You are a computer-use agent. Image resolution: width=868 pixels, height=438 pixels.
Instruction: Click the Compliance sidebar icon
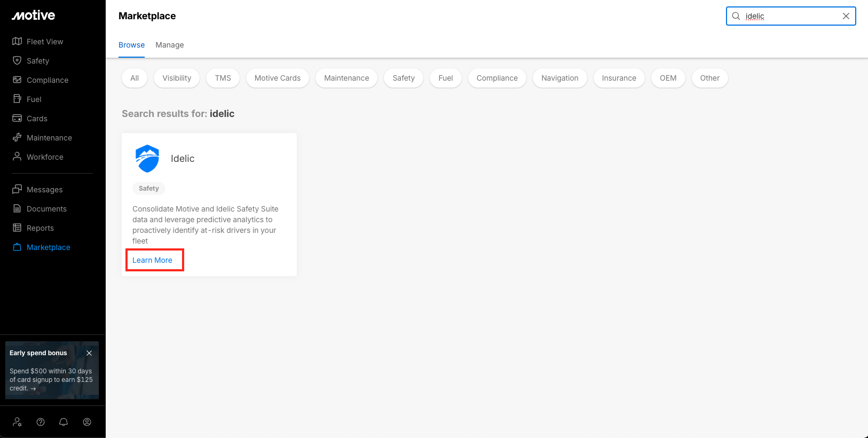coord(17,80)
